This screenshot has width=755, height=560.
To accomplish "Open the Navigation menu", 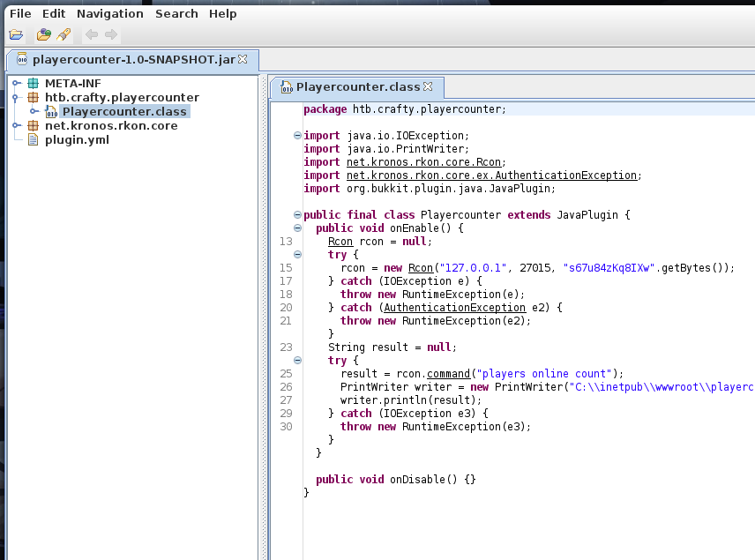I will pyautogui.click(x=109, y=13).
